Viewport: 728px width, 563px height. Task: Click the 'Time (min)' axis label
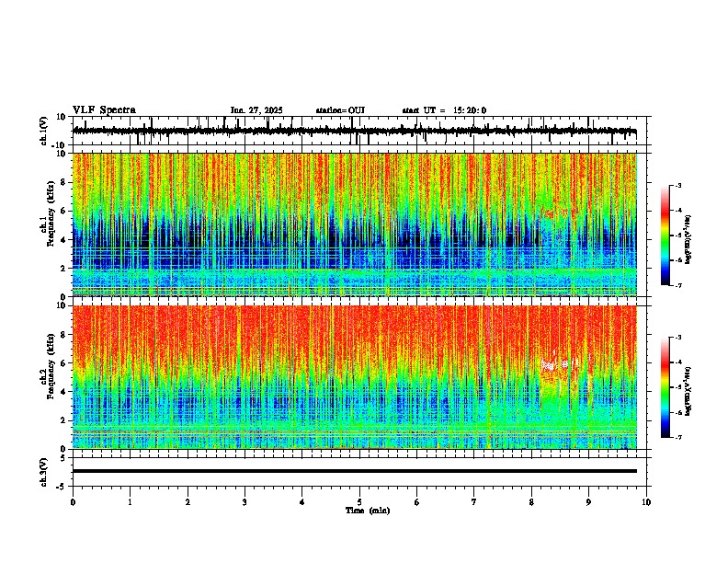click(x=368, y=511)
